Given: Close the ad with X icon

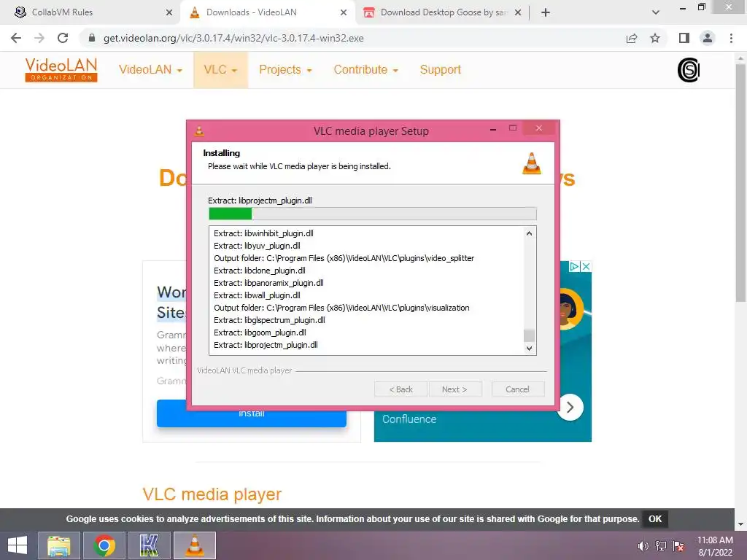Looking at the screenshot, I should click(x=586, y=266).
